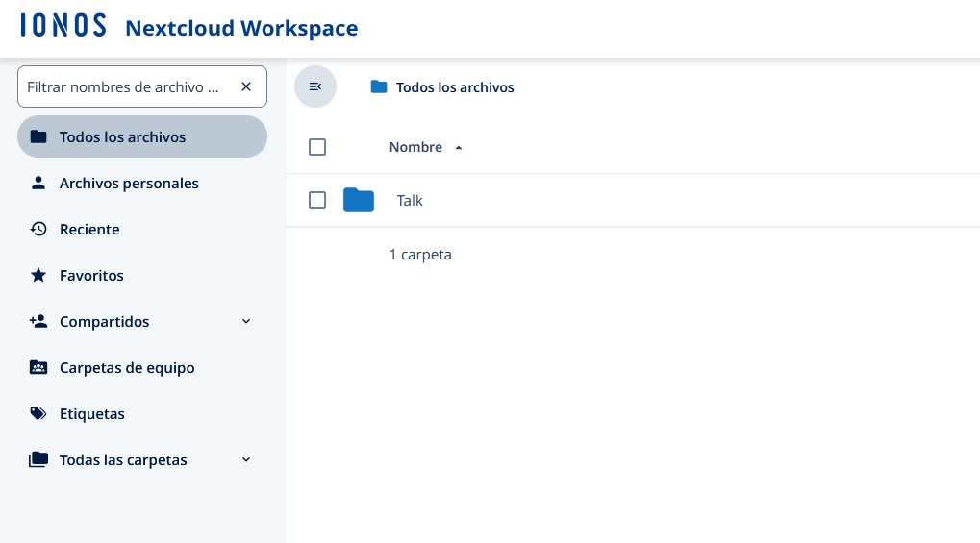The height and width of the screenshot is (543, 980).
Task: Click the Favoritos star icon
Action: 38,275
